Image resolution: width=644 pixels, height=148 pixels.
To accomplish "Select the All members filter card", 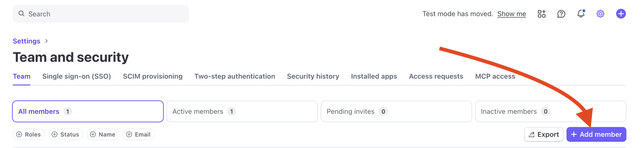I will pos(88,111).
